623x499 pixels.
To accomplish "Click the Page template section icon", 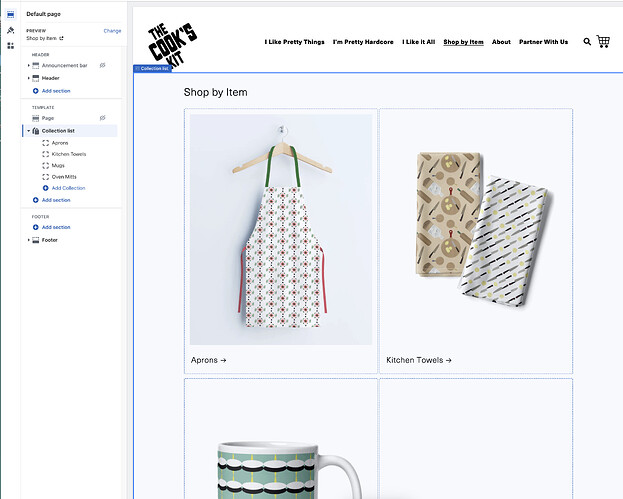I will (x=35, y=118).
